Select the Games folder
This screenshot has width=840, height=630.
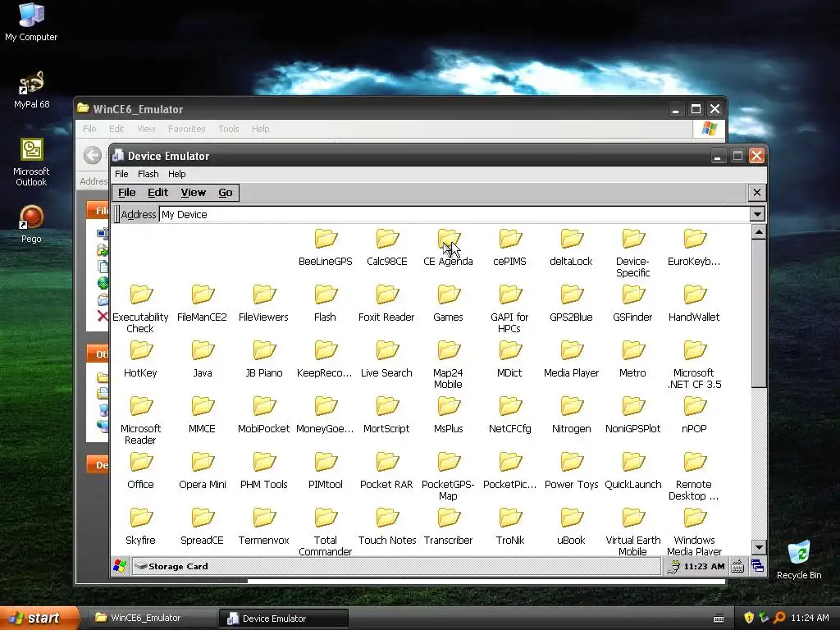point(449,304)
